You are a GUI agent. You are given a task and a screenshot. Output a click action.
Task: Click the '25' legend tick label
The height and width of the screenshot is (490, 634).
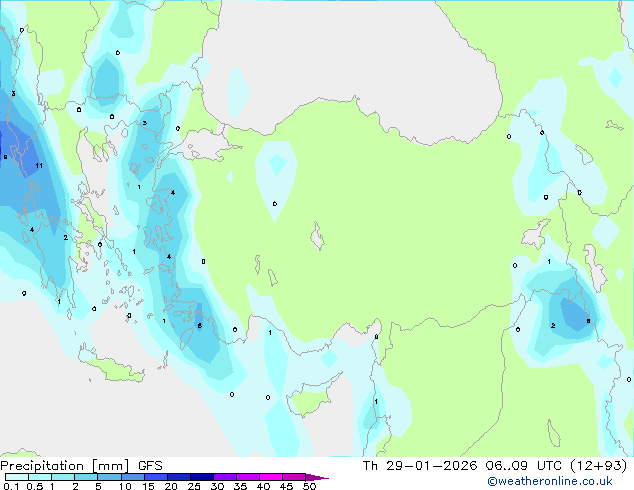(194, 486)
